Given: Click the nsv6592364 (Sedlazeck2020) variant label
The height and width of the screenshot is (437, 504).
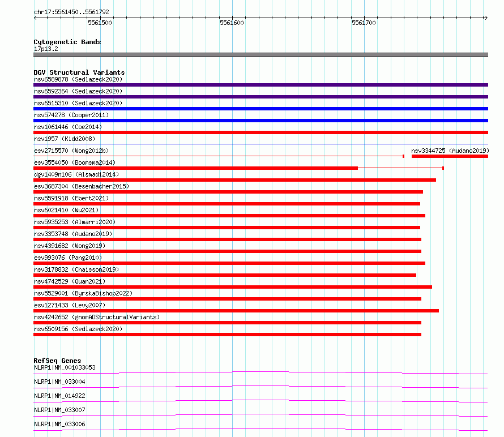Looking at the screenshot, I should [78, 91].
